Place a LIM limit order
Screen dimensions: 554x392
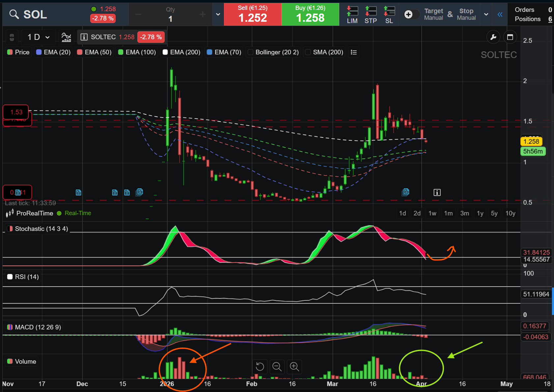352,15
